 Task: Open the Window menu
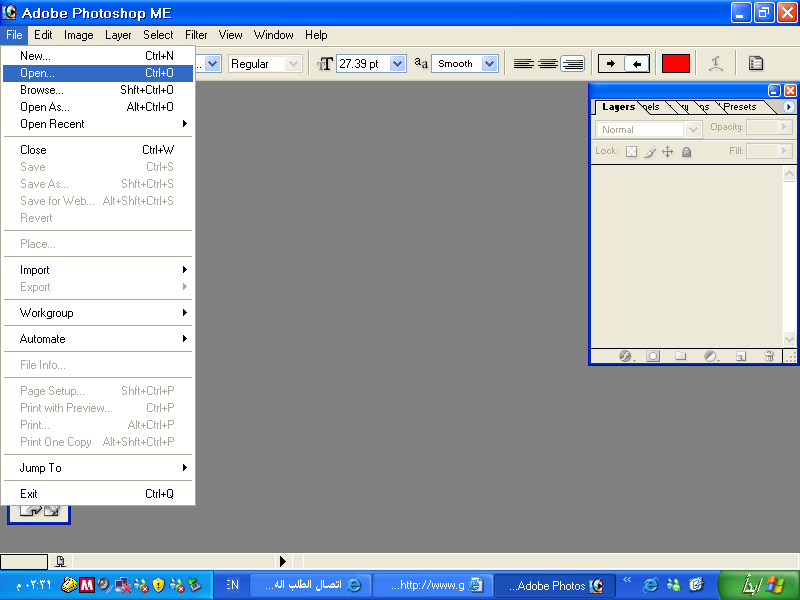point(273,35)
